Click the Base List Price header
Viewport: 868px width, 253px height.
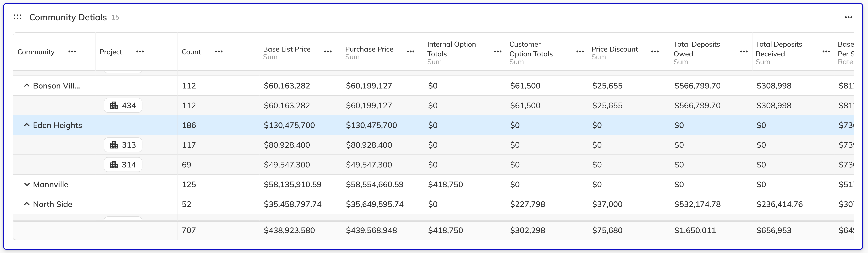tap(287, 49)
